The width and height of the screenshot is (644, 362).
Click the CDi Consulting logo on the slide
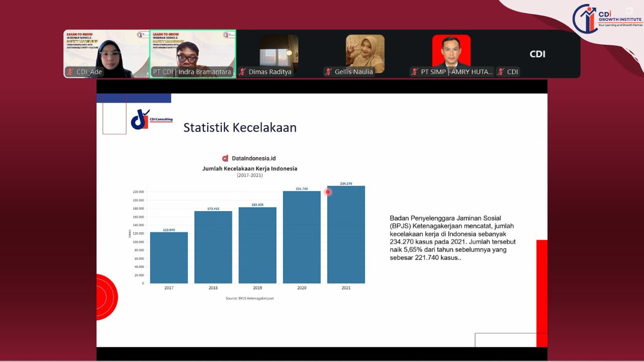tap(151, 120)
